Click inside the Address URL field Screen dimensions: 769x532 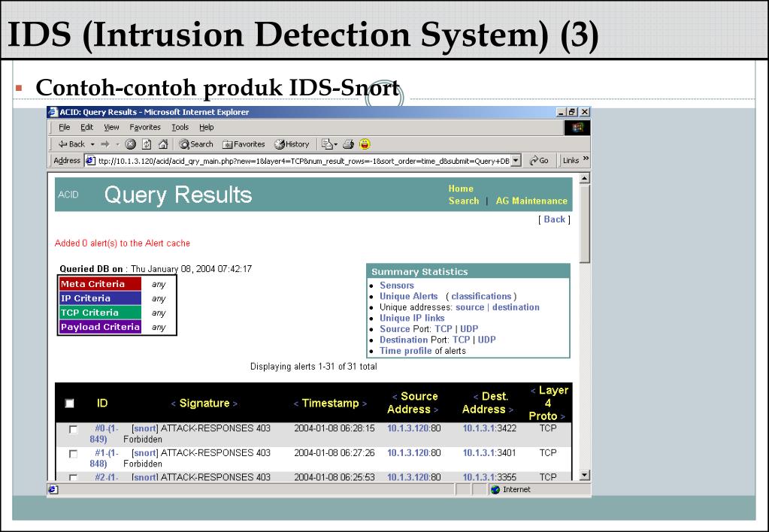click(303, 160)
